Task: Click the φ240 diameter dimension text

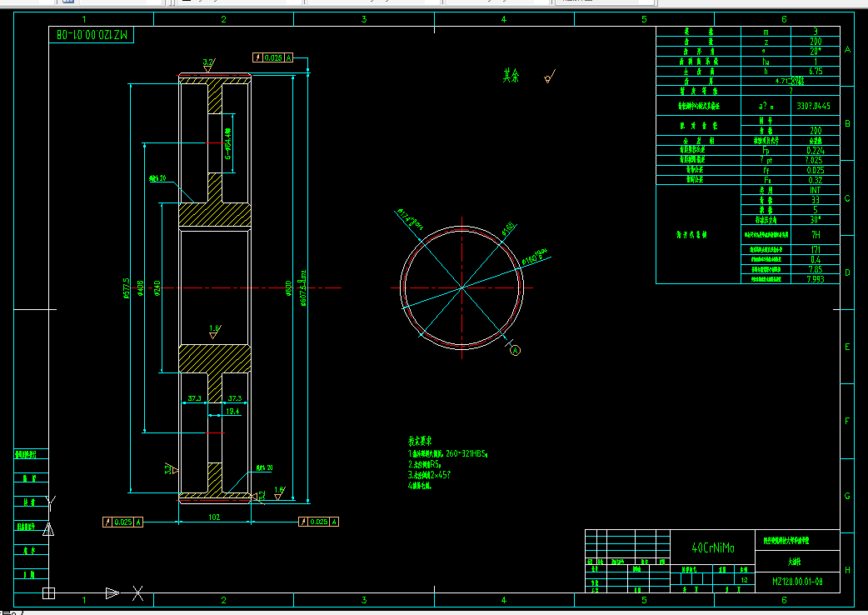Action: tap(157, 287)
